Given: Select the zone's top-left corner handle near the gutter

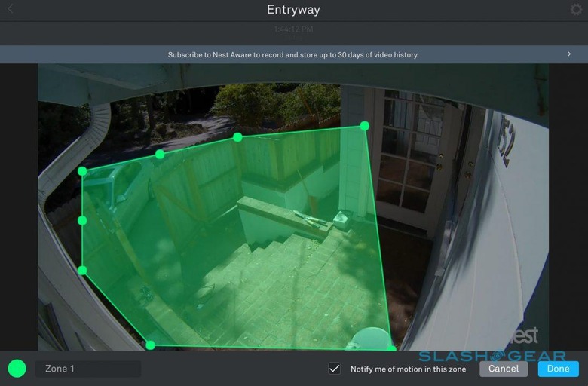Looking at the screenshot, I should pos(82,171).
